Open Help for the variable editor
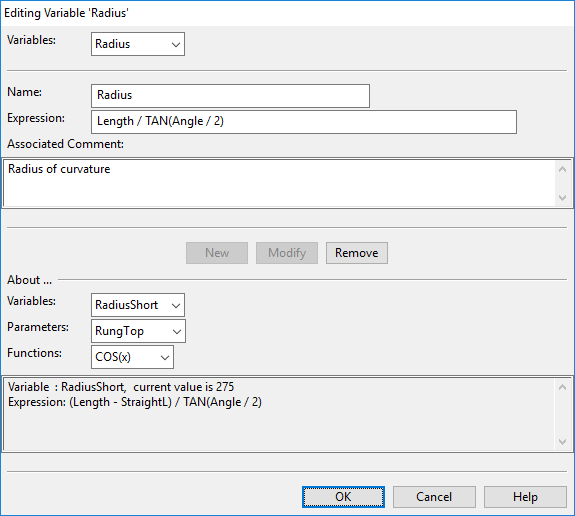The image size is (575, 516). tap(525, 497)
